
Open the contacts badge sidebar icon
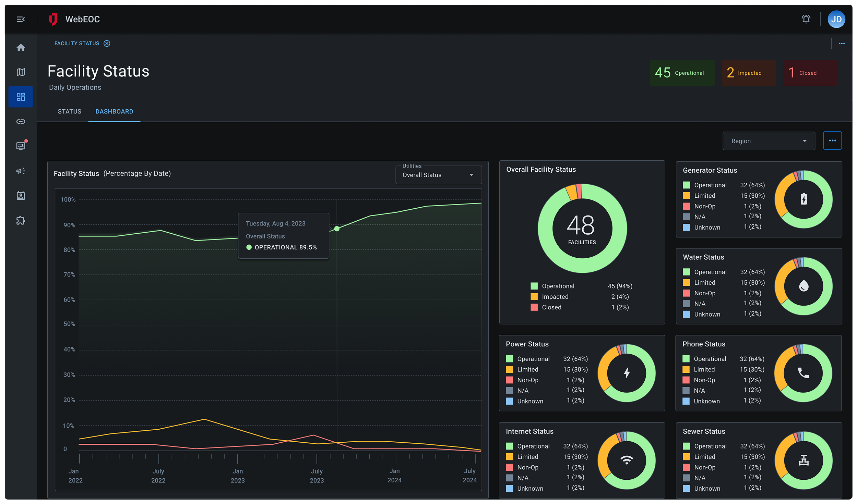coord(21,196)
